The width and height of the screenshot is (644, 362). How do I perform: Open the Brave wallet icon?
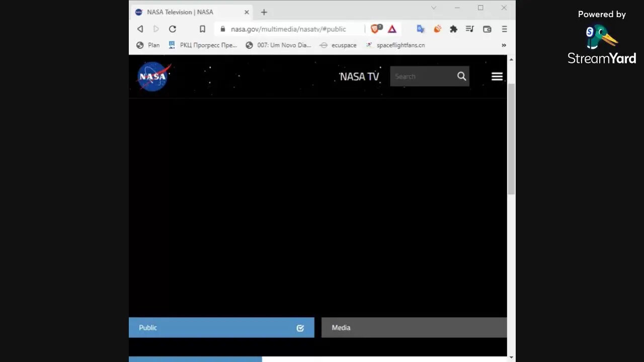coord(487,29)
